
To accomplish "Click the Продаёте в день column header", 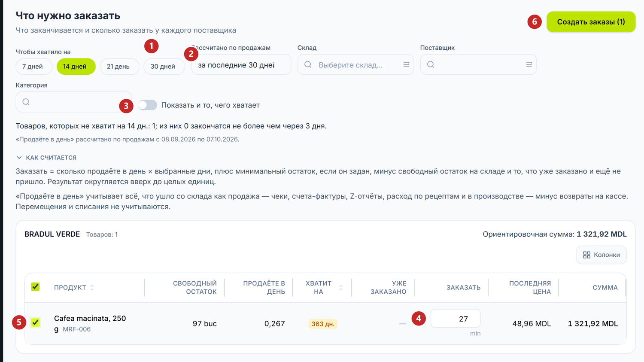I will point(264,288).
